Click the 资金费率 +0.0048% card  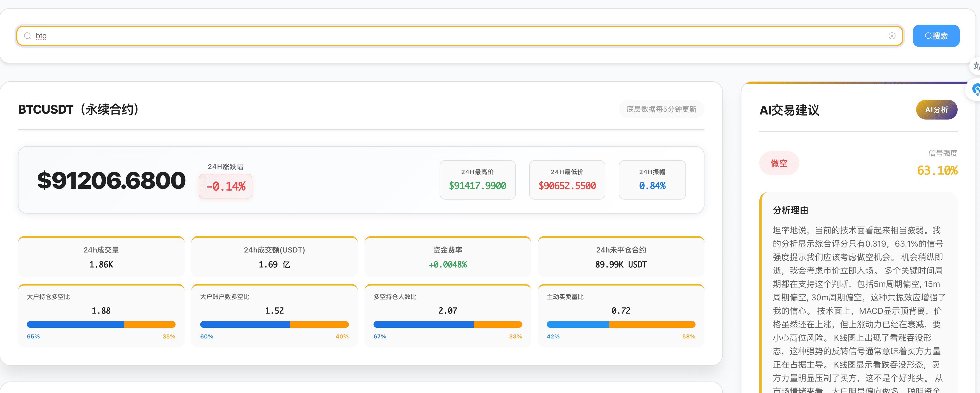pyautogui.click(x=447, y=257)
